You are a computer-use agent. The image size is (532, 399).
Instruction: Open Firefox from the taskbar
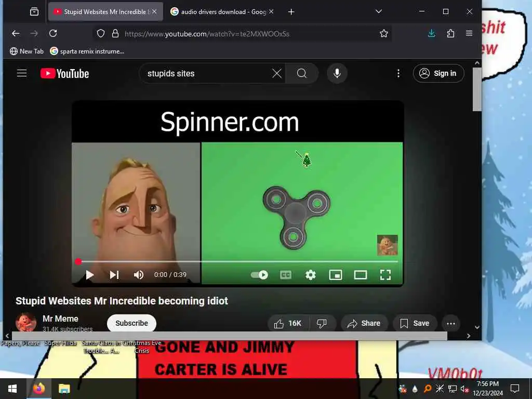(x=38, y=389)
